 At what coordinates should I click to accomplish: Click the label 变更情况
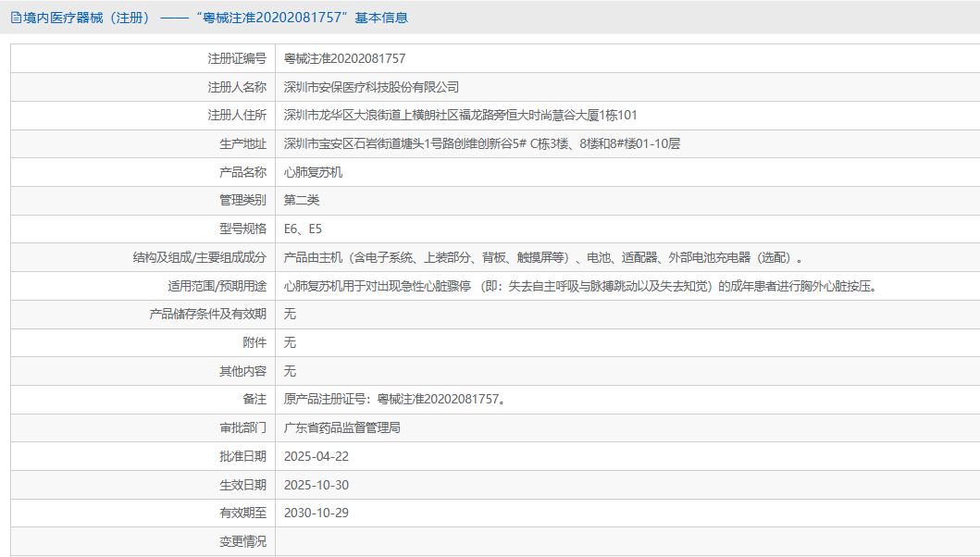click(x=242, y=541)
